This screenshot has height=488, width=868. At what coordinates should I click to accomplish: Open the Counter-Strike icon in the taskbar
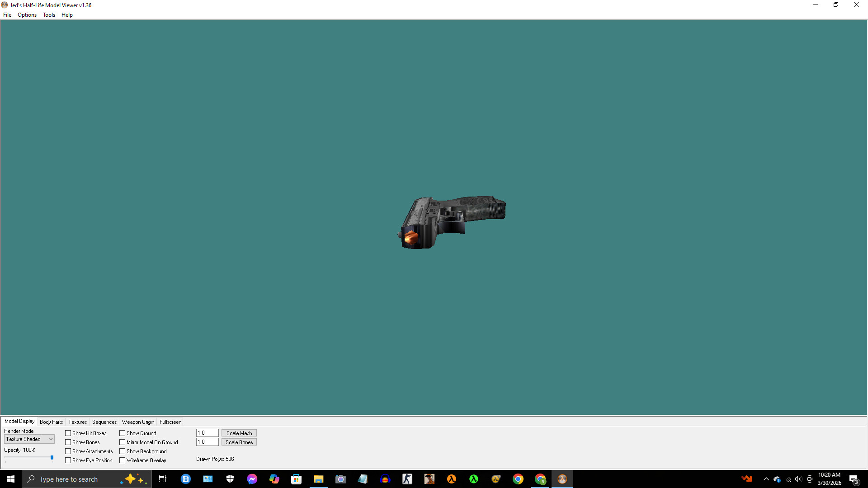coord(407,479)
